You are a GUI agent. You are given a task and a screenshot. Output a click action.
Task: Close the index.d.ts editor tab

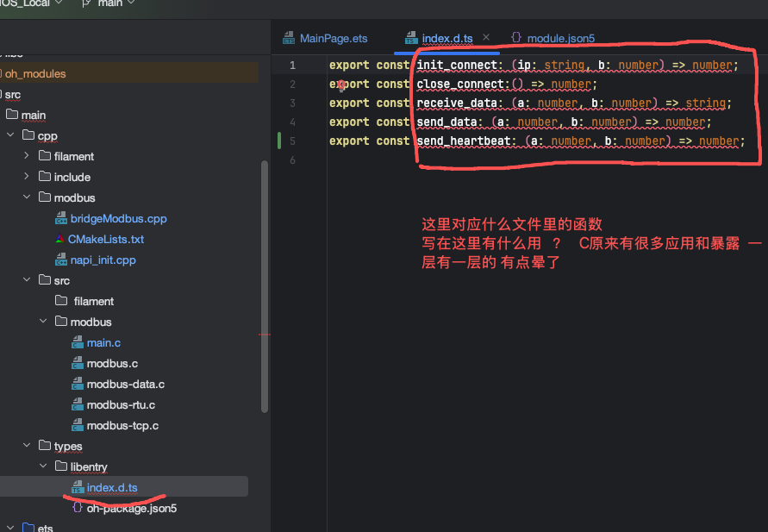click(x=486, y=38)
